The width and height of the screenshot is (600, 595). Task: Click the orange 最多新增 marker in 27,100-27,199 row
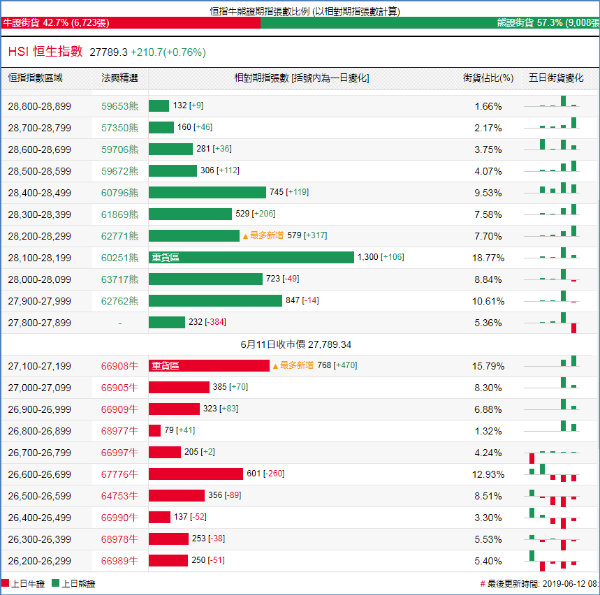pyautogui.click(x=293, y=365)
